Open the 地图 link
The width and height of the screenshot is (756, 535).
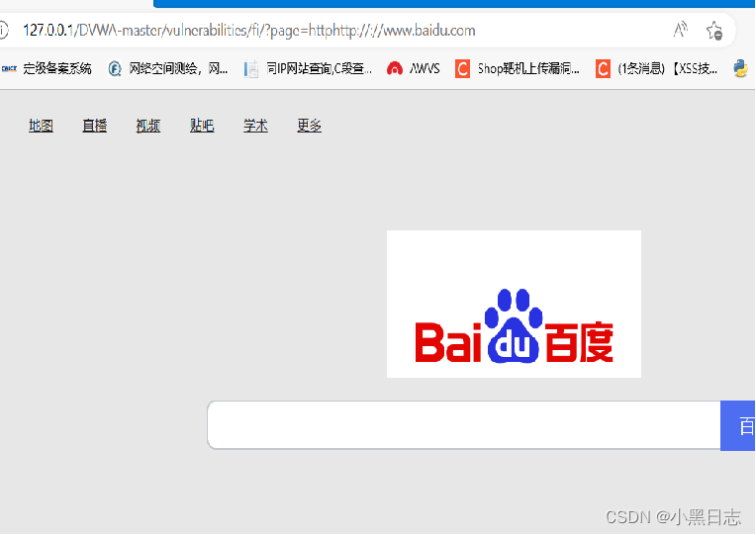click(41, 126)
